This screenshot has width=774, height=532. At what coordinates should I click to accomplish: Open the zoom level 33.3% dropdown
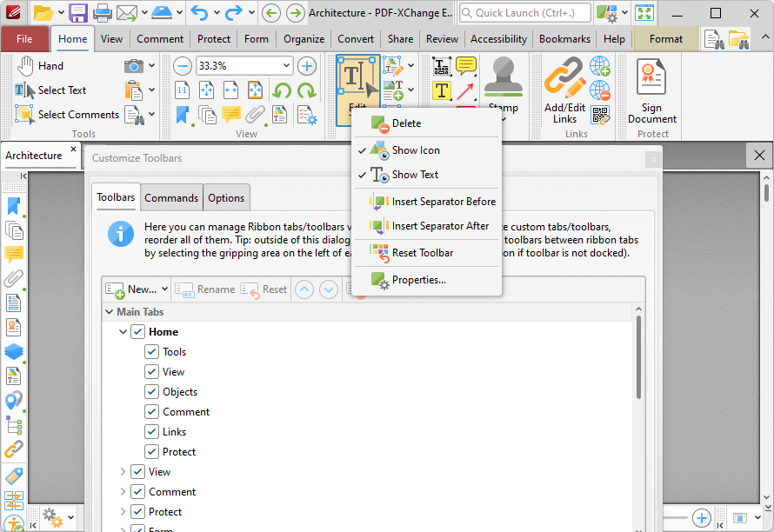(286, 66)
